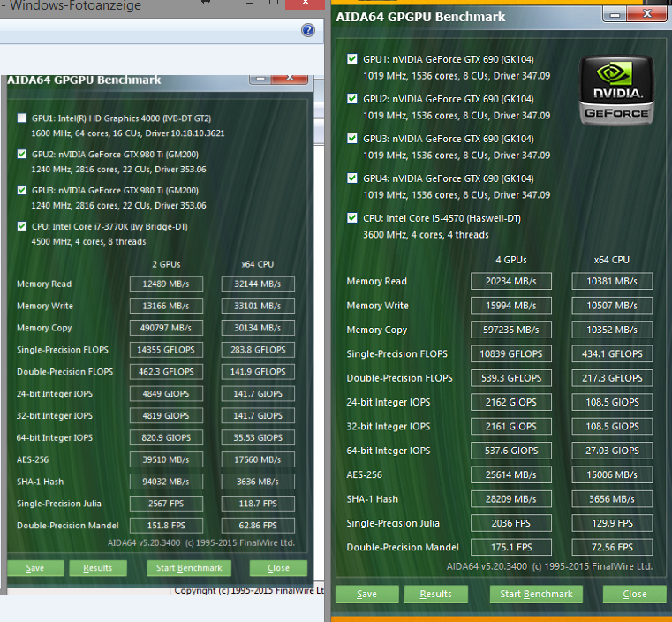Select the 14355 GFLOPS Single-Precision result field
672x622 pixels.
point(166,350)
